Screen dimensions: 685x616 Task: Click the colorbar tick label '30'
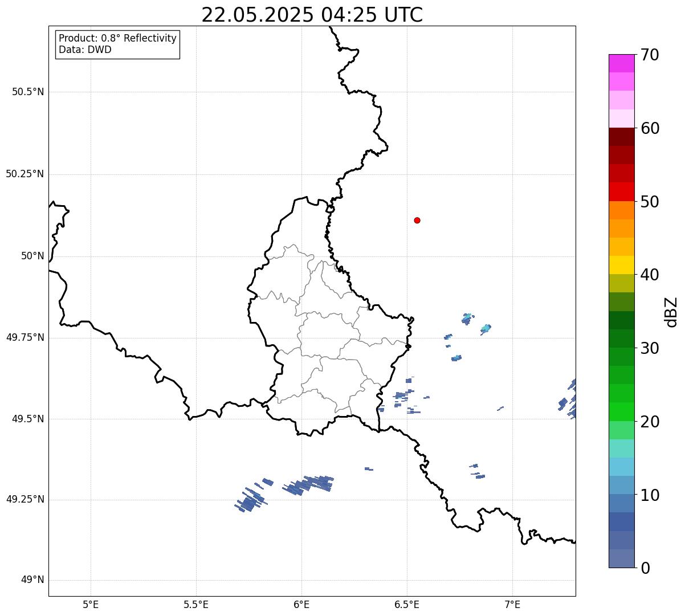point(649,348)
